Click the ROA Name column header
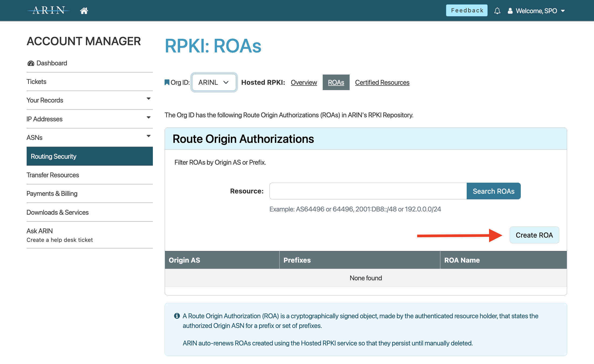 (x=504, y=260)
